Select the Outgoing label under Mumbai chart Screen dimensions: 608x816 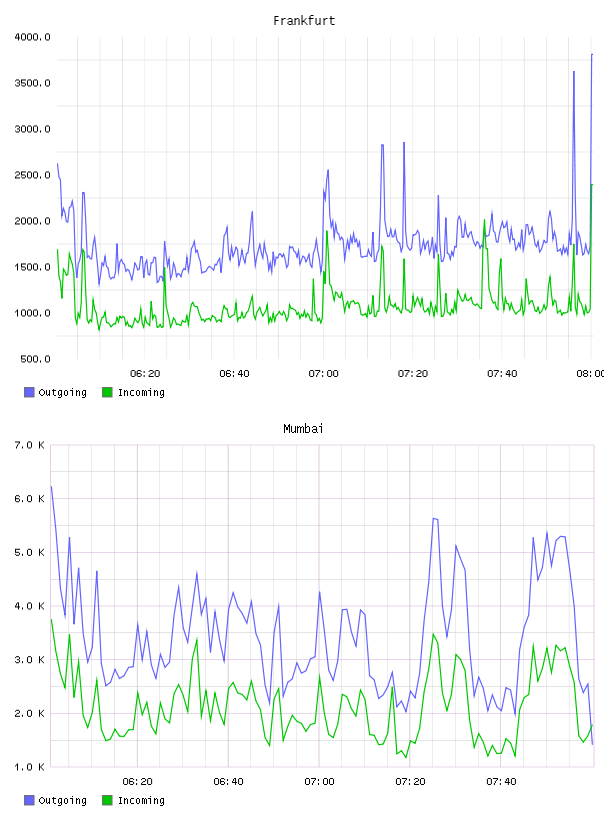(x=62, y=800)
